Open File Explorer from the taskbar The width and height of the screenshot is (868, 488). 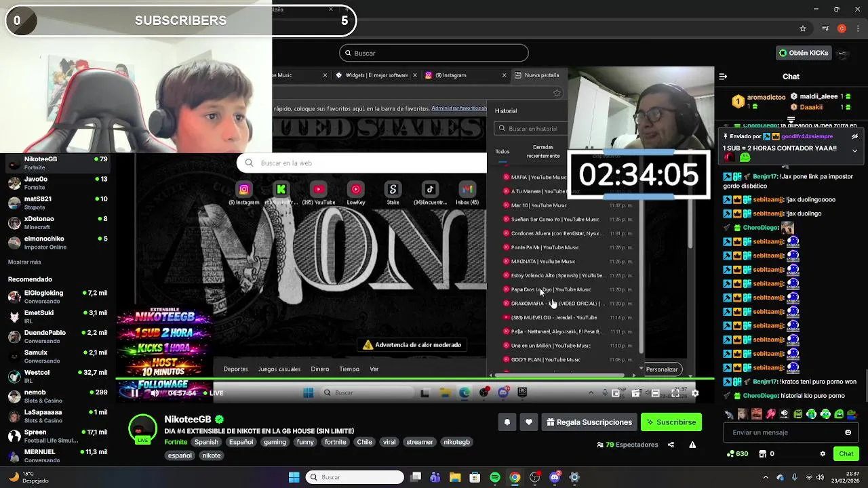coord(455,477)
